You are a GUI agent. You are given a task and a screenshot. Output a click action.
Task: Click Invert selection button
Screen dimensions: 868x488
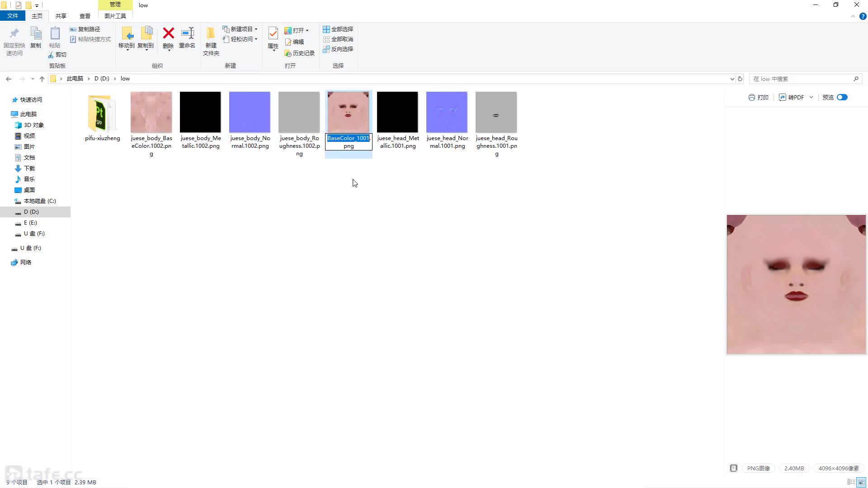(x=338, y=49)
